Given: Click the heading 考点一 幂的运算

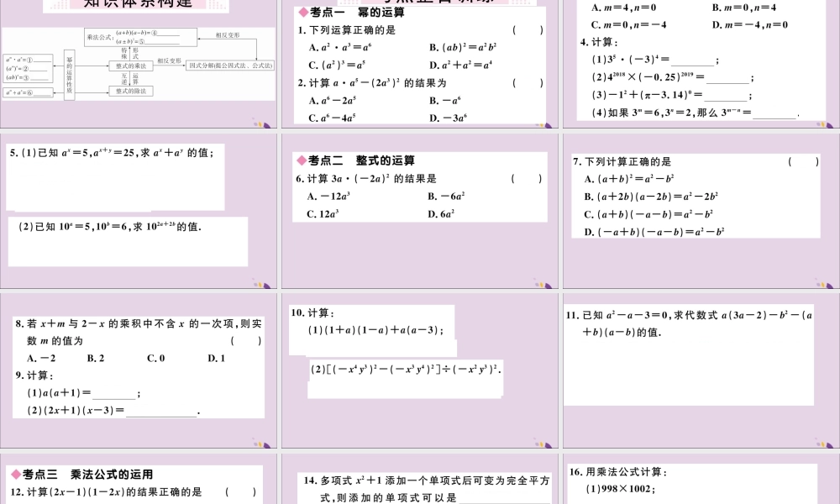Looking at the screenshot, I should [x=351, y=13].
